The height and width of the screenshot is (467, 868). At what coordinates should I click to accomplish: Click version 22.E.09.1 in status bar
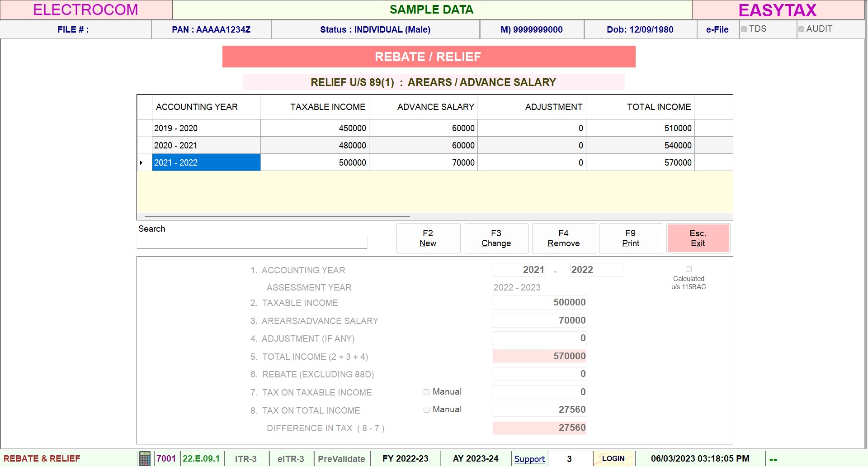pos(201,458)
